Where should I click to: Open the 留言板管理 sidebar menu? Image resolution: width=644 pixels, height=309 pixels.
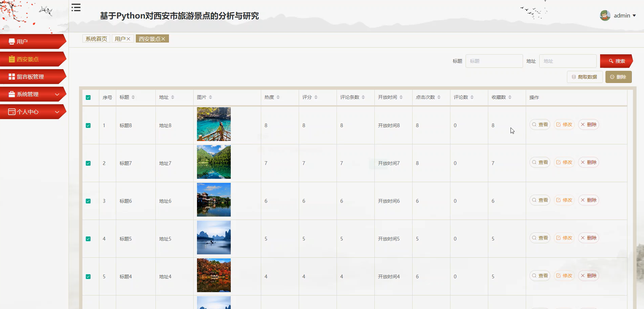click(x=33, y=77)
